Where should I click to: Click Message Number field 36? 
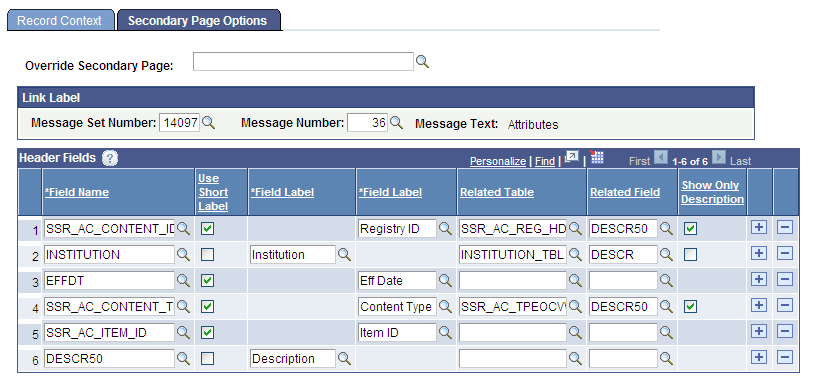pos(368,123)
